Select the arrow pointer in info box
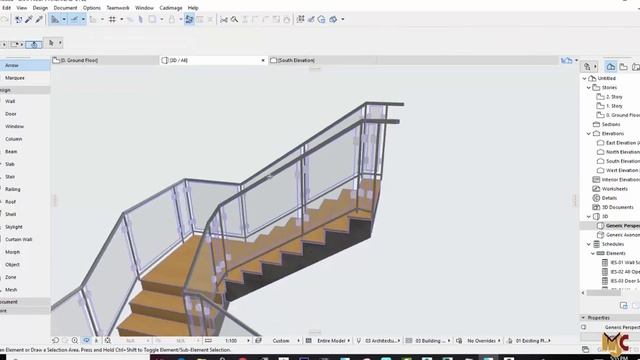This screenshot has height=360, width=640. point(51,42)
